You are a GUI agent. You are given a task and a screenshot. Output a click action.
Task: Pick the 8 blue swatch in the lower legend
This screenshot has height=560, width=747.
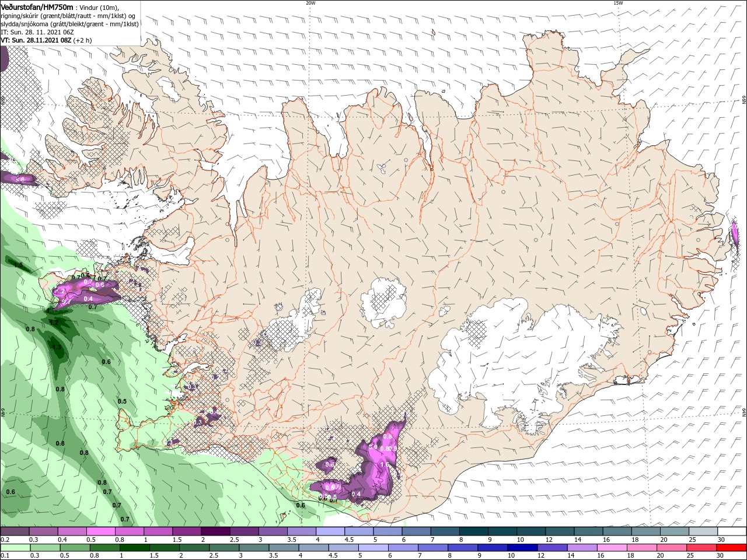point(463,548)
